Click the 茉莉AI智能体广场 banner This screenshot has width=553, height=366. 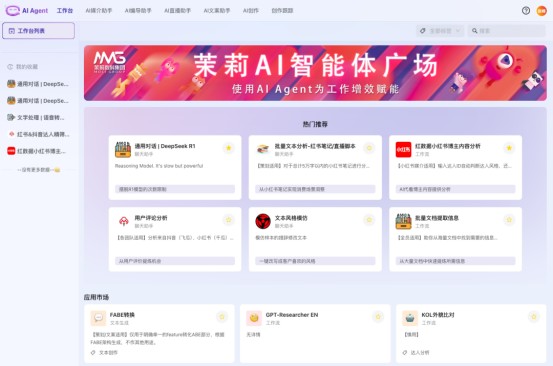(315, 73)
